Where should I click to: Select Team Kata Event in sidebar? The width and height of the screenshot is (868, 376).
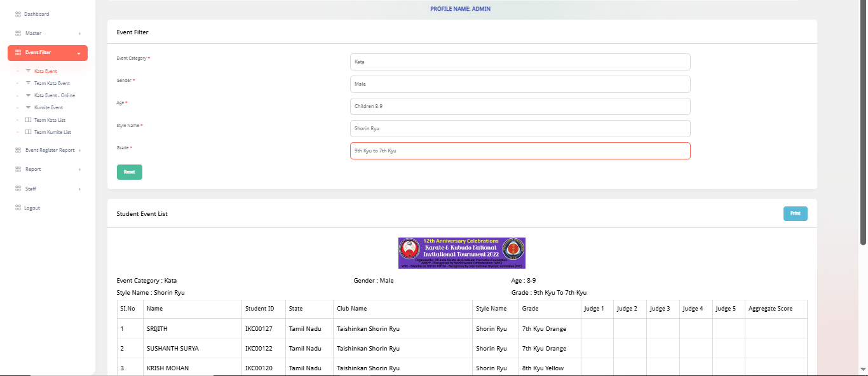click(51, 83)
